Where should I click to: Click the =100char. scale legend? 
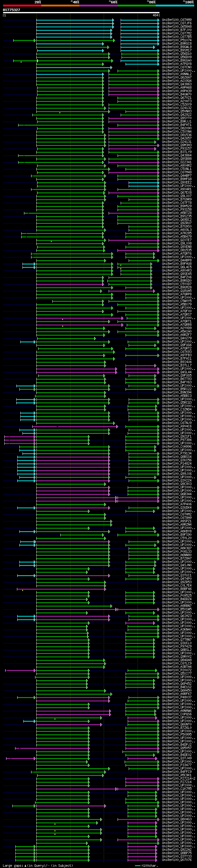coord(147,865)
